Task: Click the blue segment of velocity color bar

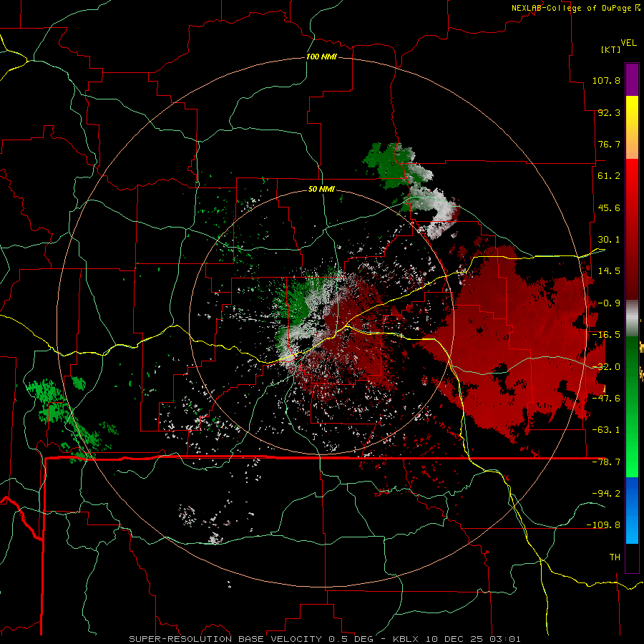Action: tap(632, 510)
